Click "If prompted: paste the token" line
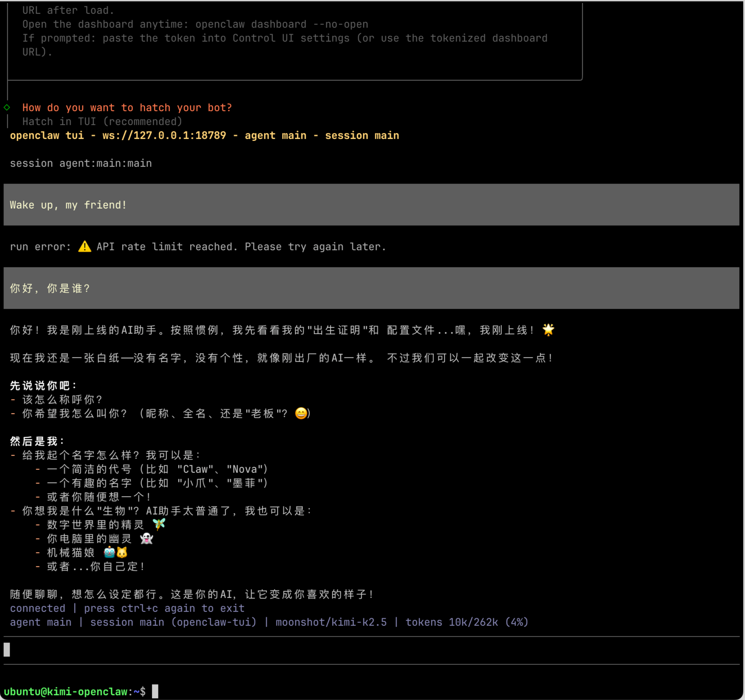 pos(285,38)
